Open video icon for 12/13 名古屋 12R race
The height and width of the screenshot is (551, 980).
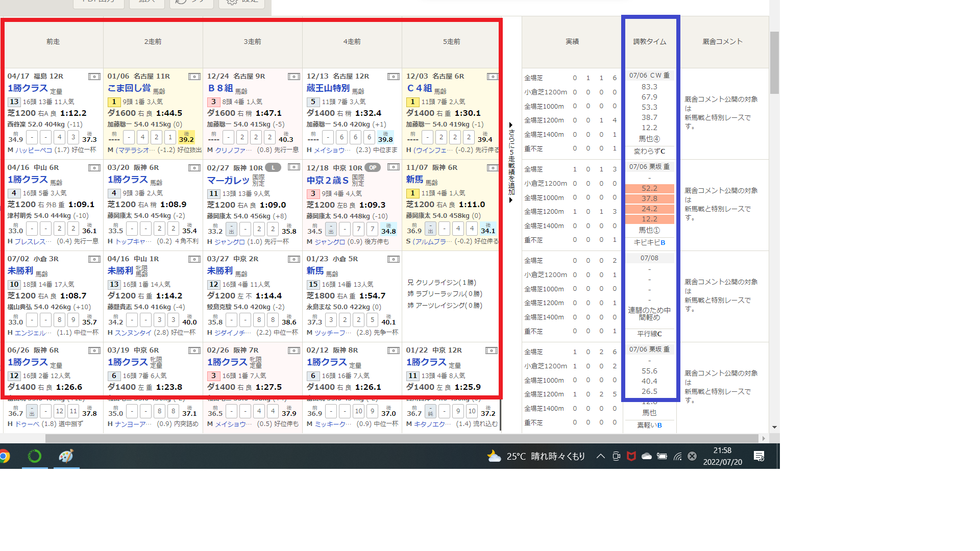point(393,77)
